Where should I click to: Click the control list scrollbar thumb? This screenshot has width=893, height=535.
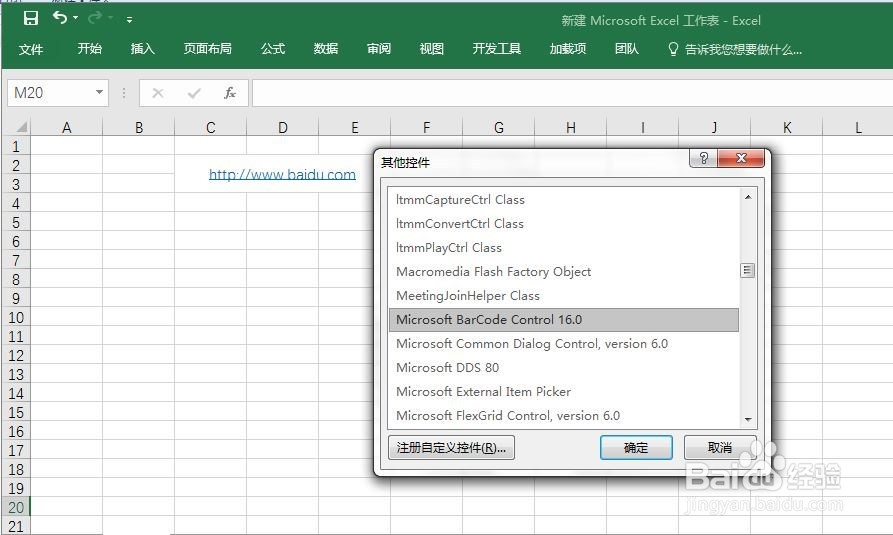pos(748,270)
